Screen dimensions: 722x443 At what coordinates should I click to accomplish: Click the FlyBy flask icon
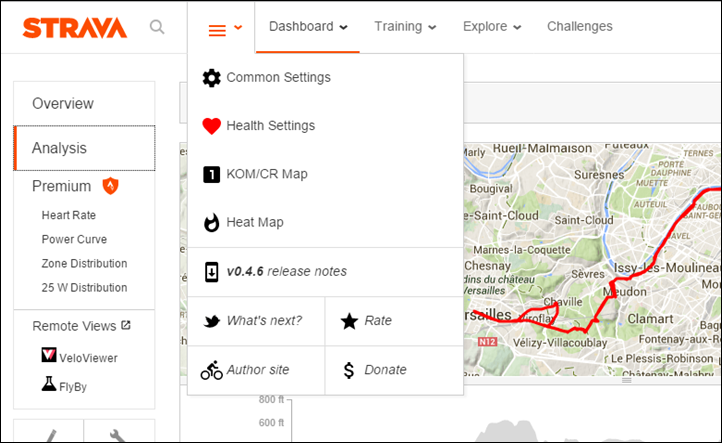pyautogui.click(x=49, y=384)
